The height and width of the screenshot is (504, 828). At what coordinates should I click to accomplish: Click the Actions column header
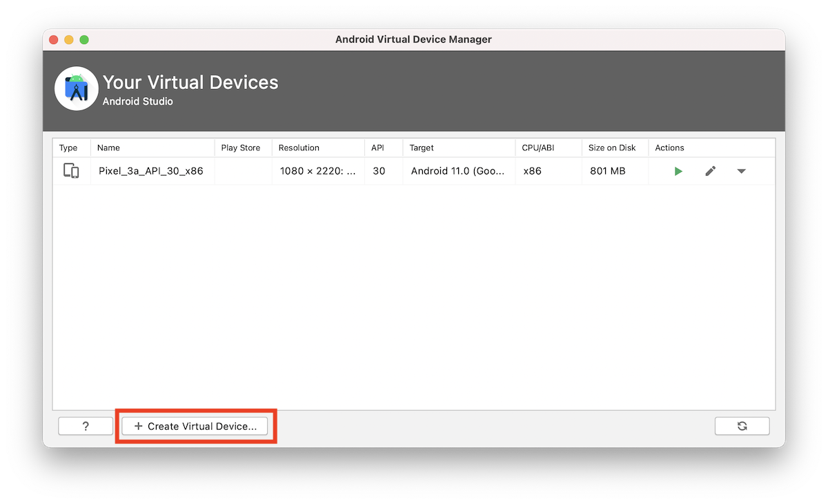pos(712,148)
